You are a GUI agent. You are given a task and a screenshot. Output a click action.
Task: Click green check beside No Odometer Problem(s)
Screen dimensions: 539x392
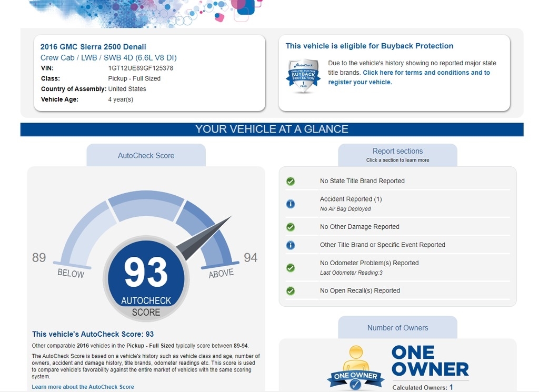[291, 268]
